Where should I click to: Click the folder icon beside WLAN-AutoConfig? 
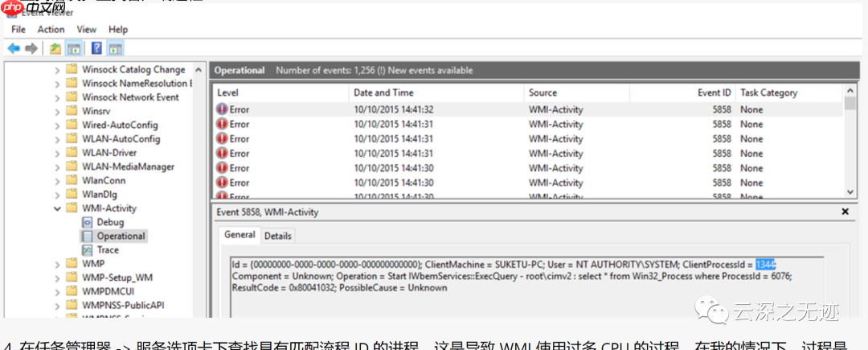(x=72, y=138)
